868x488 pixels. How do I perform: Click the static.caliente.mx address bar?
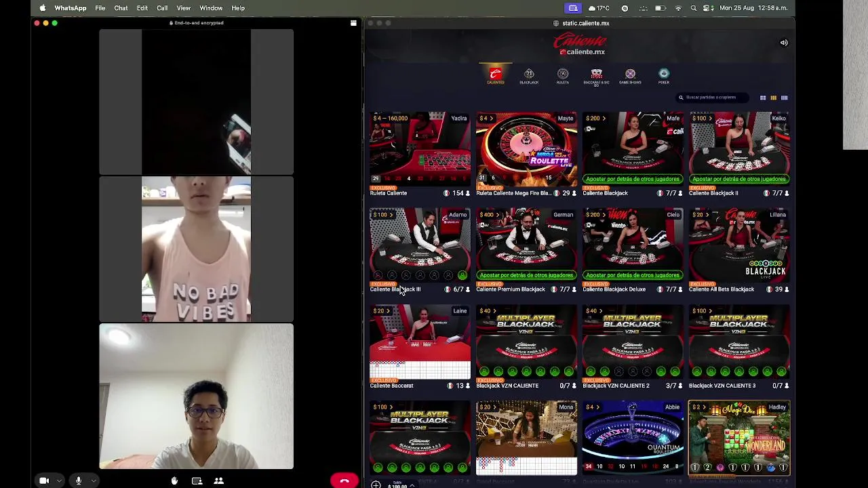pos(582,23)
